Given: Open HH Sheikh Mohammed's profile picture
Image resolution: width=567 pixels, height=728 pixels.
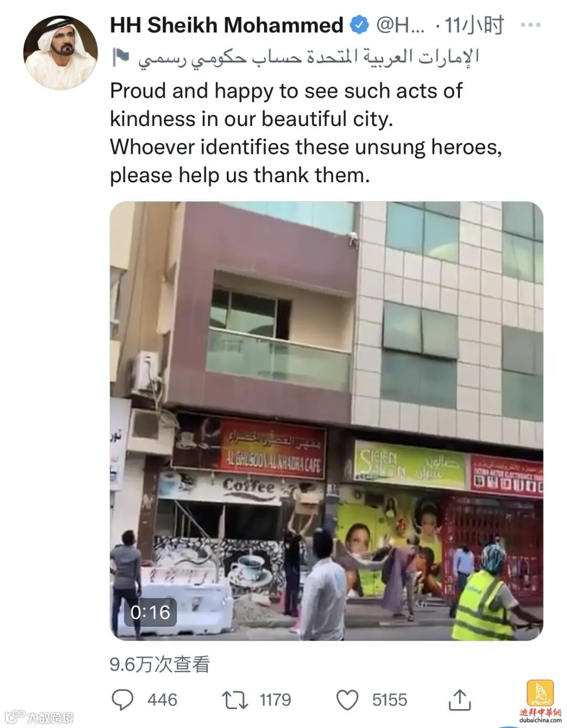Looking at the screenshot, I should (60, 53).
